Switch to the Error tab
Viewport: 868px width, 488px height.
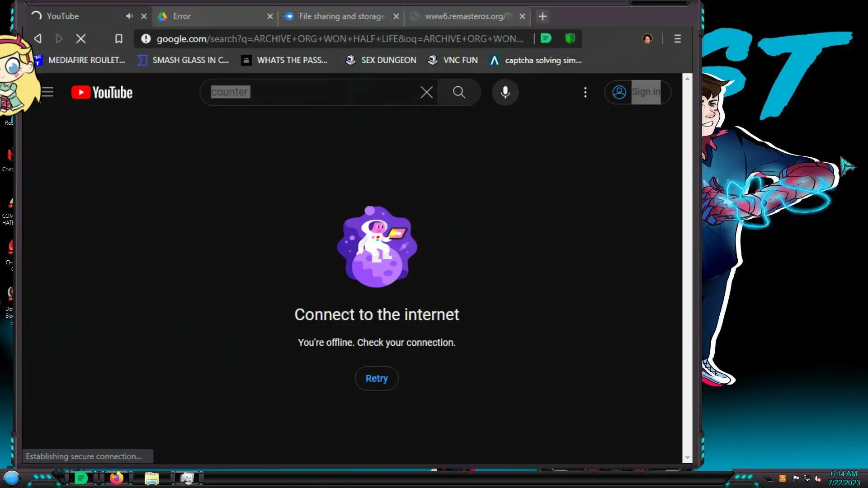pos(212,16)
